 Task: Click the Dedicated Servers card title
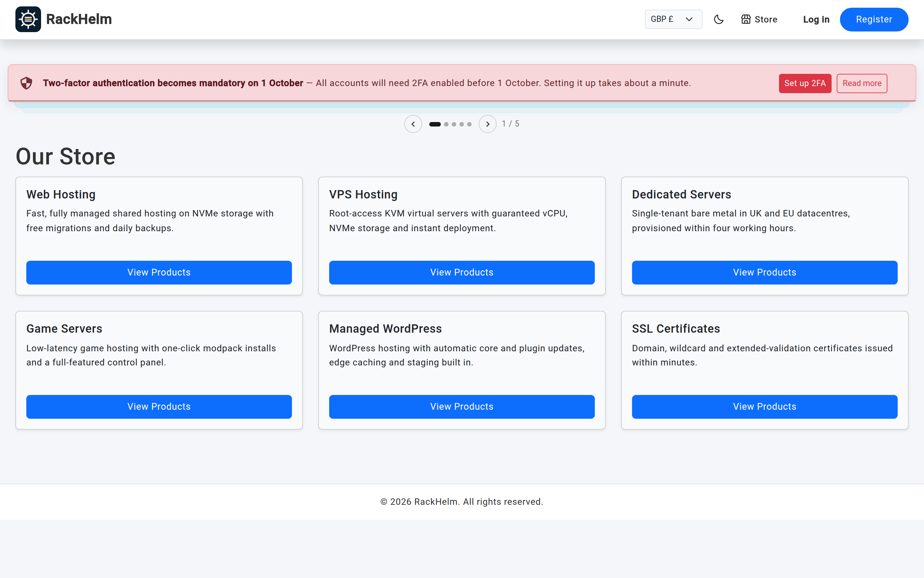tap(681, 195)
